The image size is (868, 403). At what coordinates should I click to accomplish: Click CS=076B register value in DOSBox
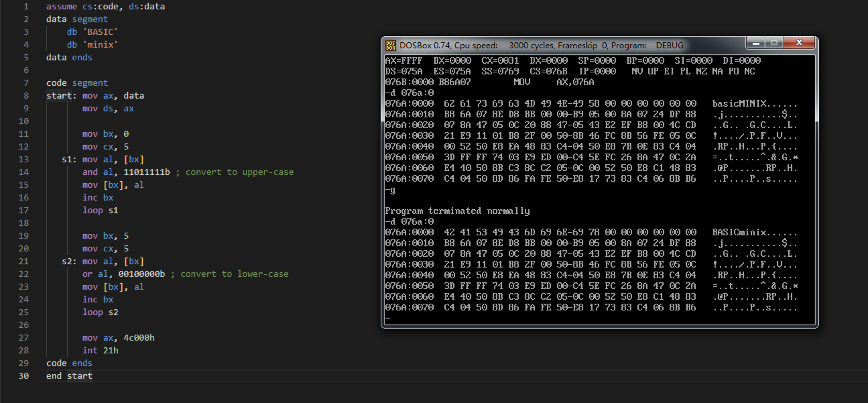pyautogui.click(x=549, y=71)
